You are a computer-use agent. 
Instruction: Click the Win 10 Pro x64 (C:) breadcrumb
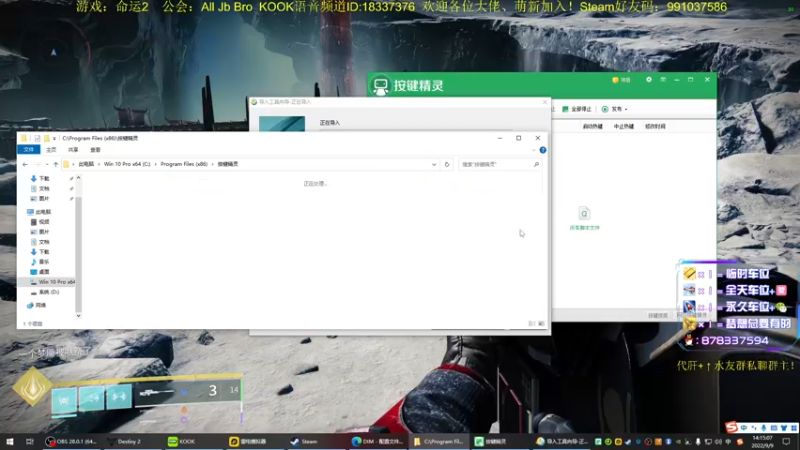pyautogui.click(x=127, y=164)
